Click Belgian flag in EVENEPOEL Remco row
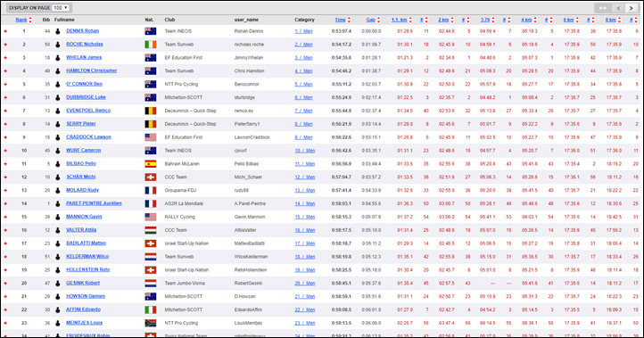This screenshot has height=338, width=644. (x=151, y=111)
